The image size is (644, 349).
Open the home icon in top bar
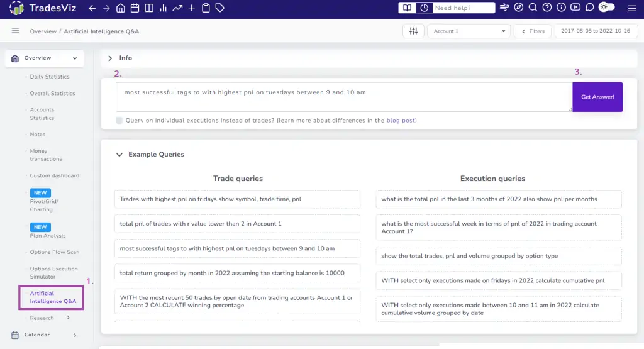121,8
